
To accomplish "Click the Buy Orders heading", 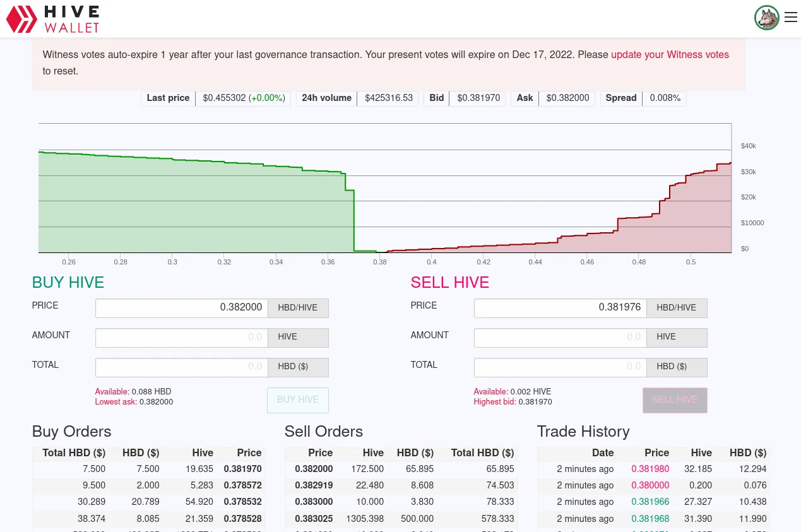I will tap(71, 432).
